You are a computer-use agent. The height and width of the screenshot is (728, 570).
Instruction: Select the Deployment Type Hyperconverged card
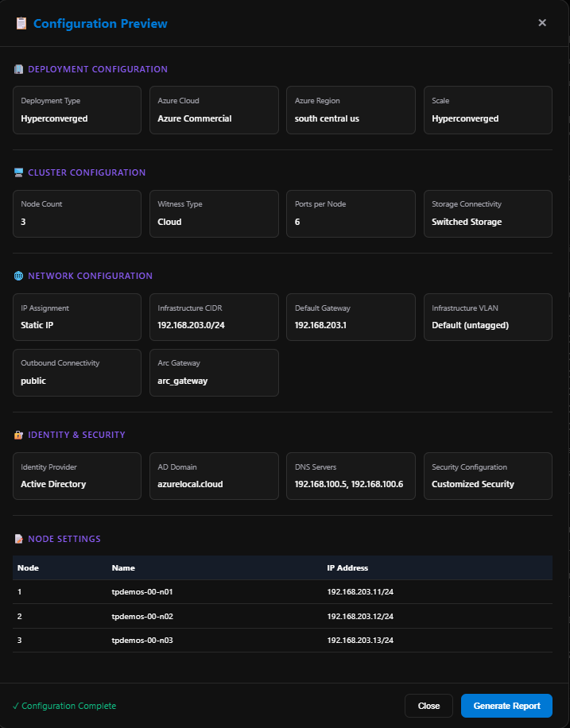(x=77, y=110)
